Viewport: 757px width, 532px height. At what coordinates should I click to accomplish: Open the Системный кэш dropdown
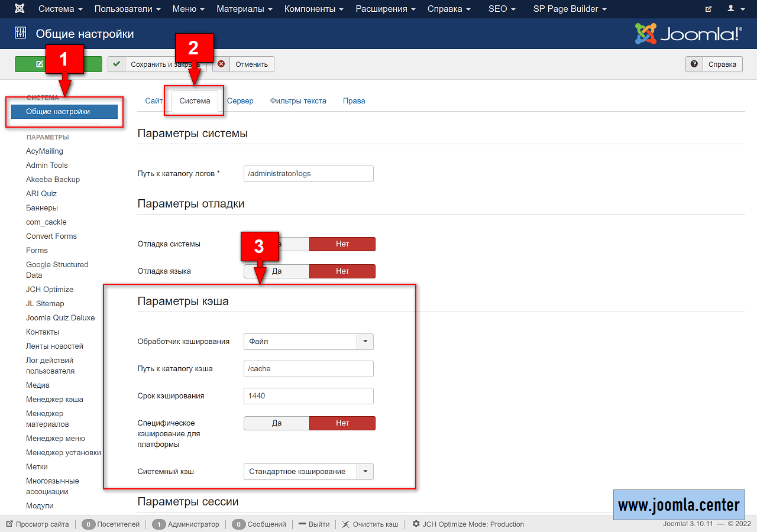click(365, 472)
